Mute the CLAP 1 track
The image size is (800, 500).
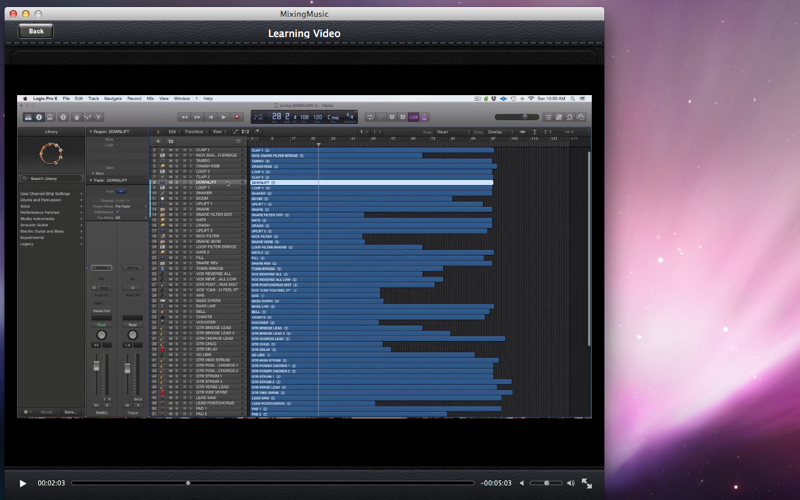[171, 150]
